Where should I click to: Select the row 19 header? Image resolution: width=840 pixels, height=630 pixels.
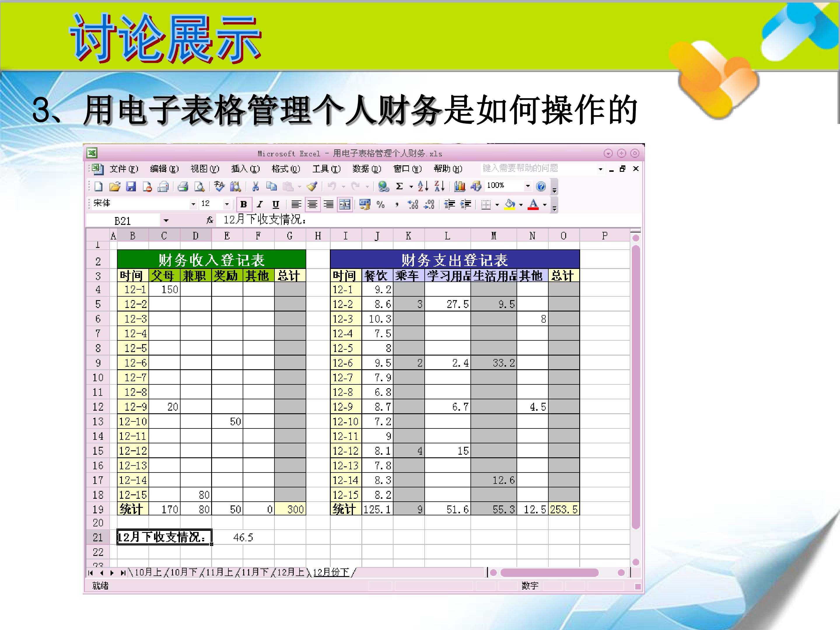tap(98, 509)
